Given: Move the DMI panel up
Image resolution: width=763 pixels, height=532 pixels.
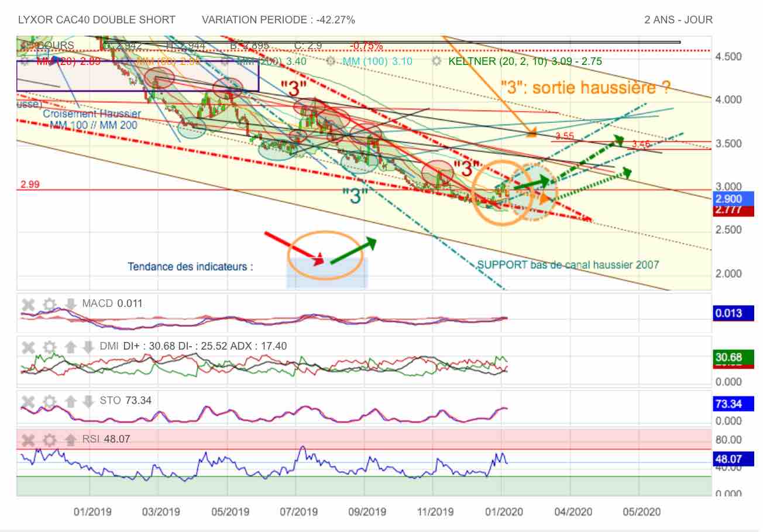Looking at the screenshot, I should (x=70, y=347).
